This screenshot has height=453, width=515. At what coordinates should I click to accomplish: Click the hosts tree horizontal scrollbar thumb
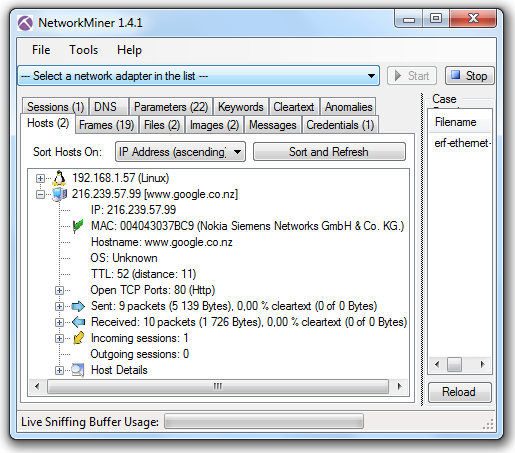[x=218, y=387]
